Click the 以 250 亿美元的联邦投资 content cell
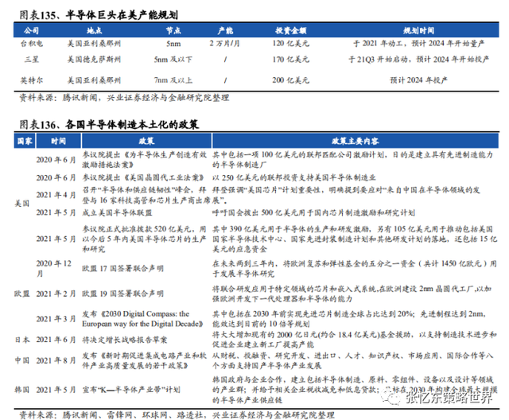Screen dimensions: 509x420 point(294,177)
